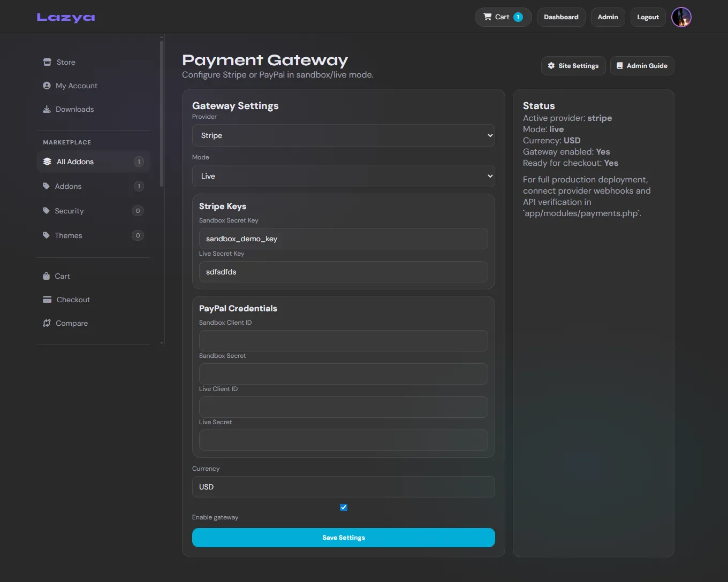The height and width of the screenshot is (582, 728).
Task: Focus the PayPal Live Client ID field
Action: (344, 407)
